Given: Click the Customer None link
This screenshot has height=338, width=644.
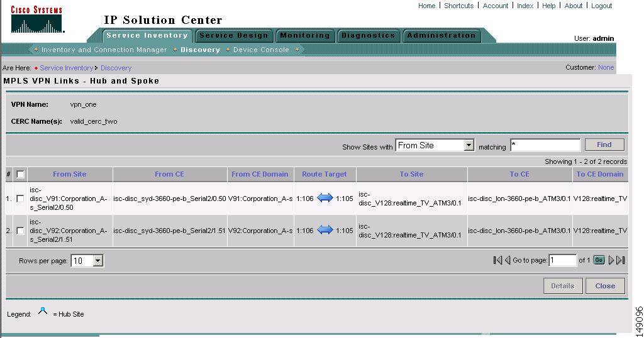Looking at the screenshot, I should pyautogui.click(x=606, y=67).
